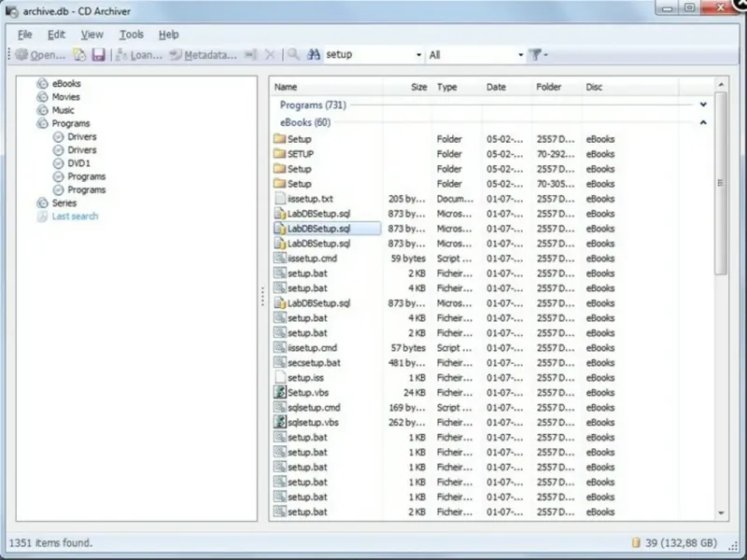Click the filter funnel icon
747x560 pixels.
pos(535,55)
